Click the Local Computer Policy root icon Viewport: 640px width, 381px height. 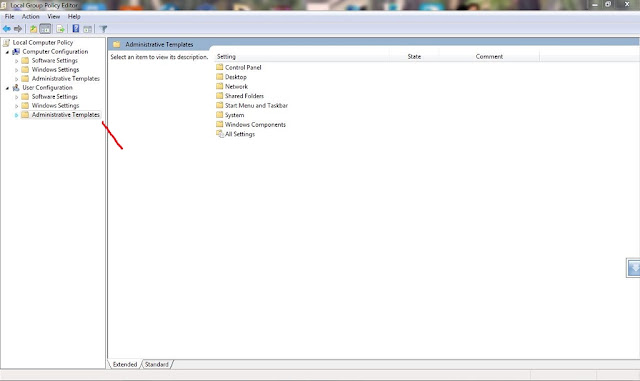click(6, 42)
